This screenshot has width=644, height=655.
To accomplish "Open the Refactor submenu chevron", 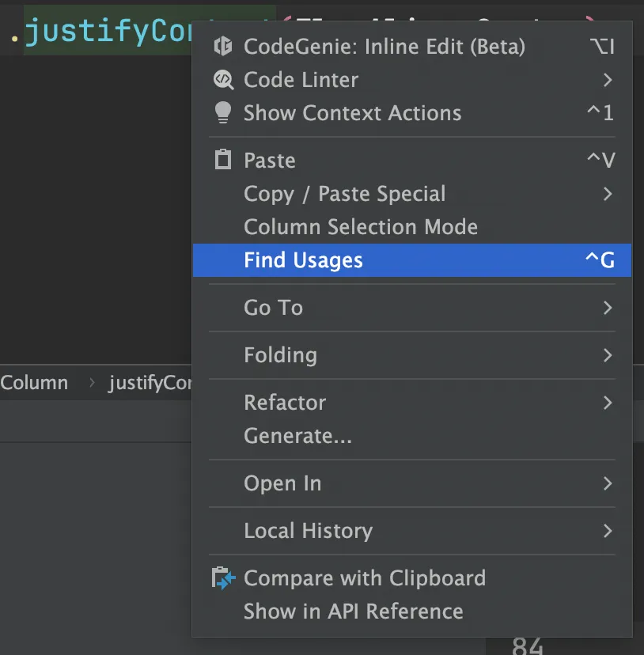I will click(x=608, y=403).
